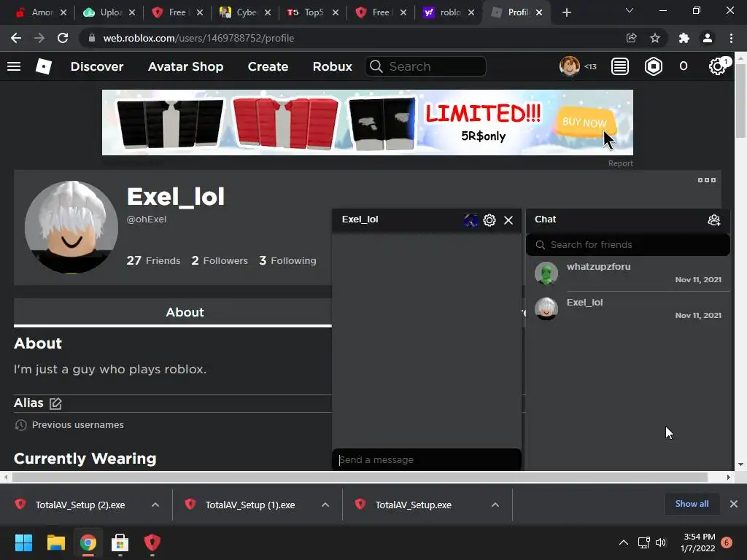Click BUY NOW on the ad banner
This screenshot has width=747, height=560.
[x=584, y=122]
